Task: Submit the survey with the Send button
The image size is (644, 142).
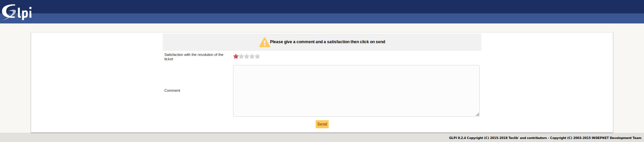Action: (322, 124)
